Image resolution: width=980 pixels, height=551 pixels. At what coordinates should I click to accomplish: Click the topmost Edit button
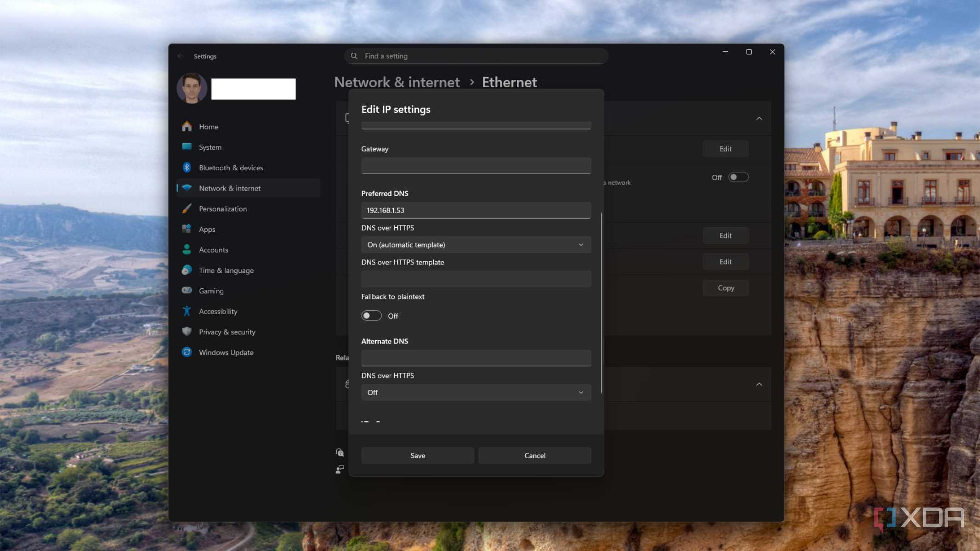(725, 149)
